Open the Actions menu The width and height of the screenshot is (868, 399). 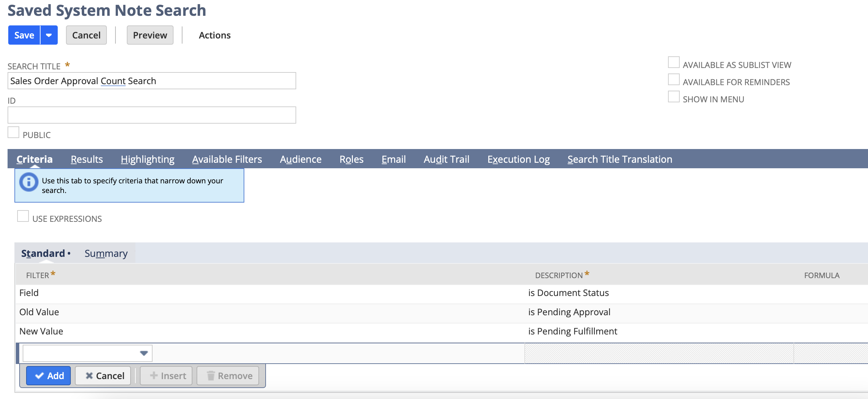coord(214,35)
